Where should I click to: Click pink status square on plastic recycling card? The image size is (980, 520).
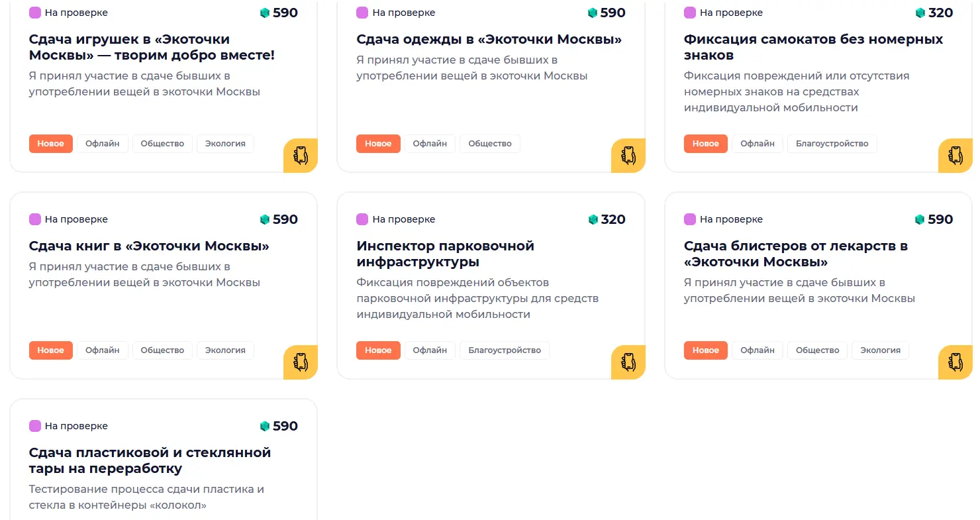tap(35, 426)
